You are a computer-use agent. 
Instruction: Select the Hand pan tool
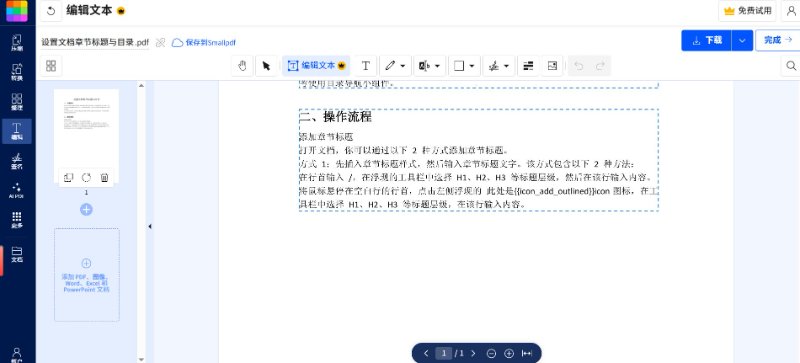coord(242,66)
